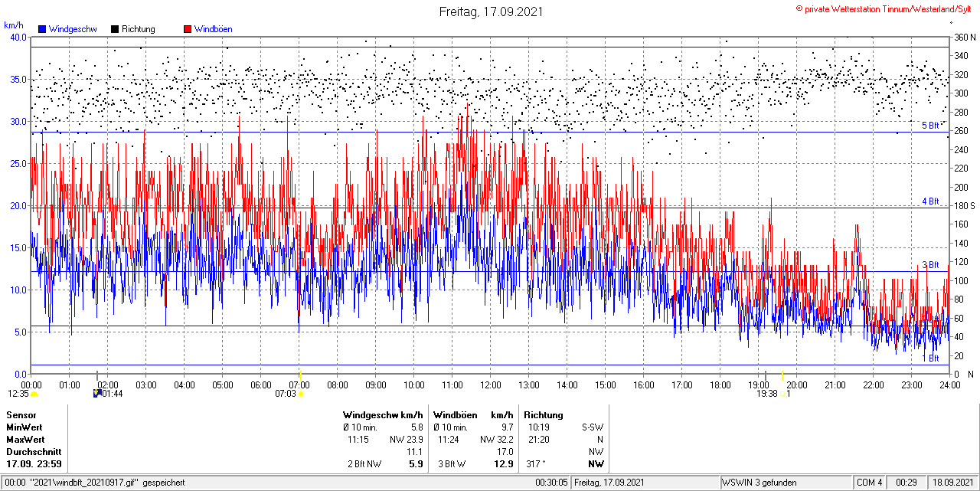
Task: Select the Richtung legend label above the chart
Action: pos(139,29)
